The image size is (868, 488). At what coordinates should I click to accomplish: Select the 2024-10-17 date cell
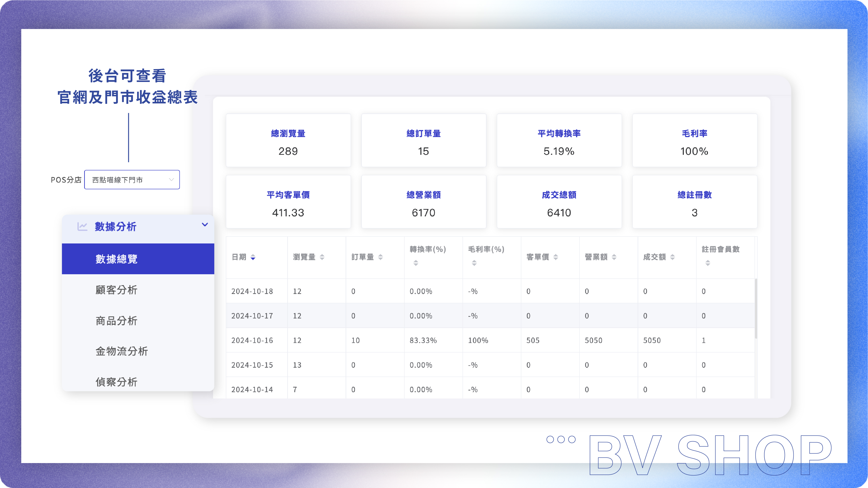[x=257, y=316]
